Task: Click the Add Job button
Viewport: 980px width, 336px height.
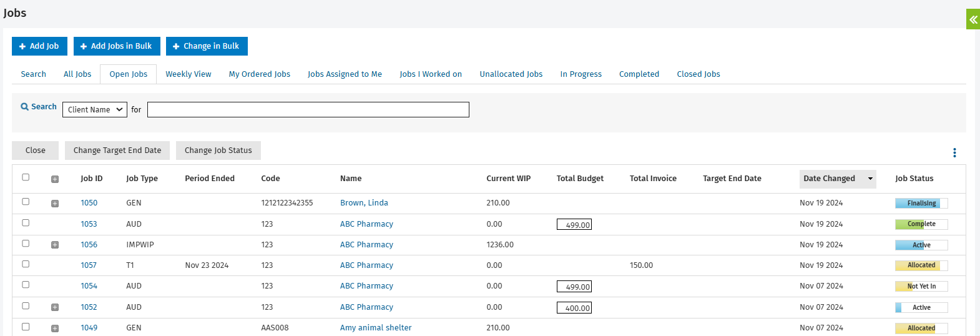Action: click(39, 46)
